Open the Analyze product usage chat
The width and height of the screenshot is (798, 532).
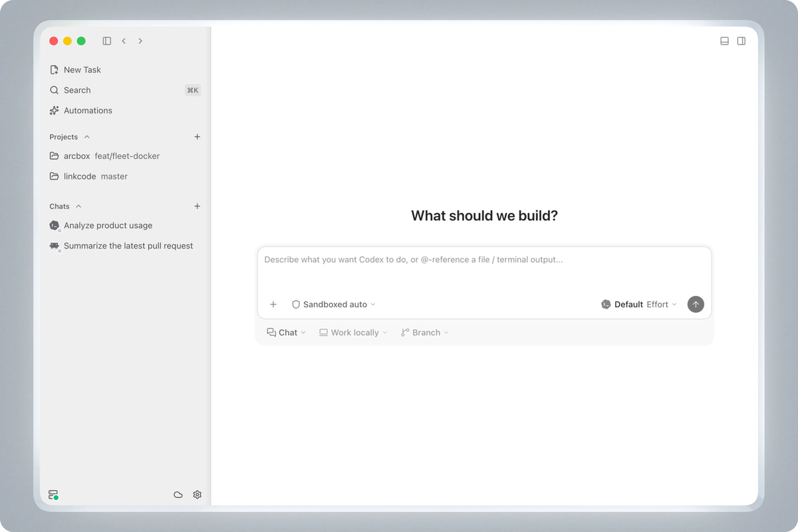point(125,225)
